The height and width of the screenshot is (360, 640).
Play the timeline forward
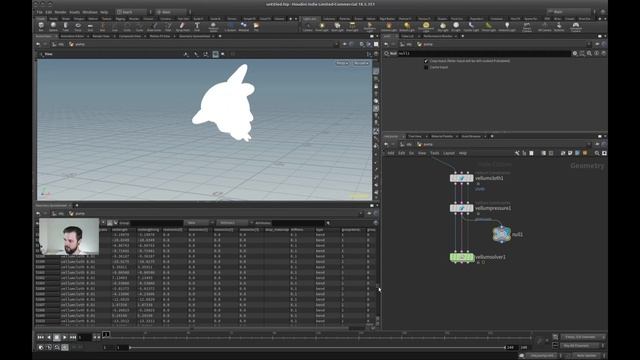point(64,337)
